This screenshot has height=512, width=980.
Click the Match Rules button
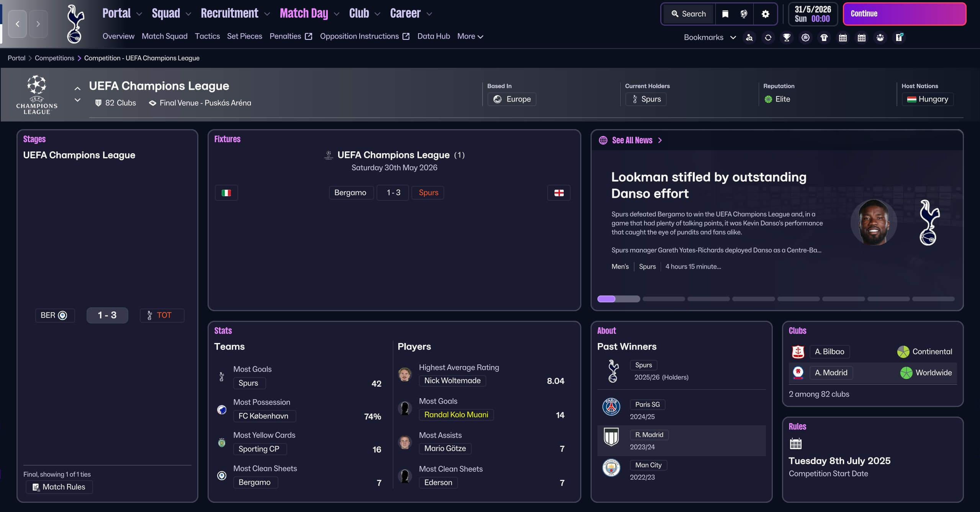pyautogui.click(x=59, y=487)
